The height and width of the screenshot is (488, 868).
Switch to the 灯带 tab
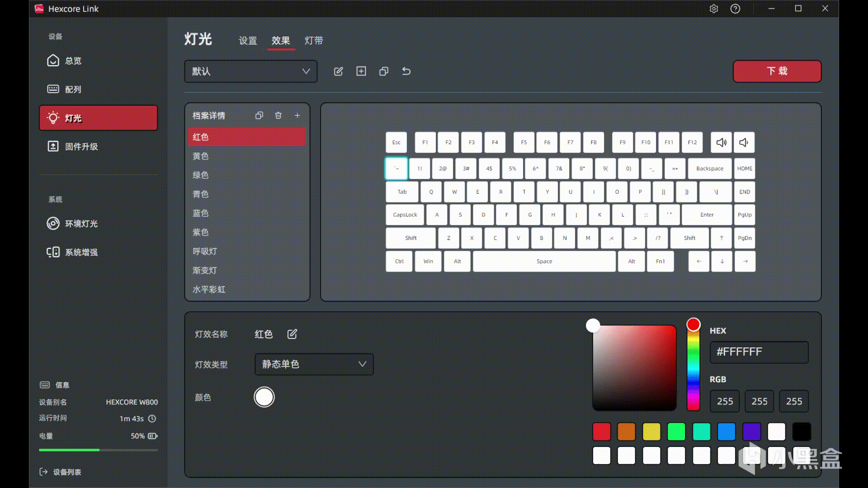(314, 41)
